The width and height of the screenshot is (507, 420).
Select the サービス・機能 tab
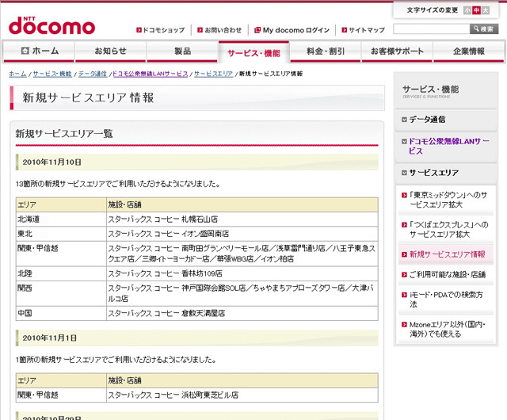pyautogui.click(x=253, y=53)
